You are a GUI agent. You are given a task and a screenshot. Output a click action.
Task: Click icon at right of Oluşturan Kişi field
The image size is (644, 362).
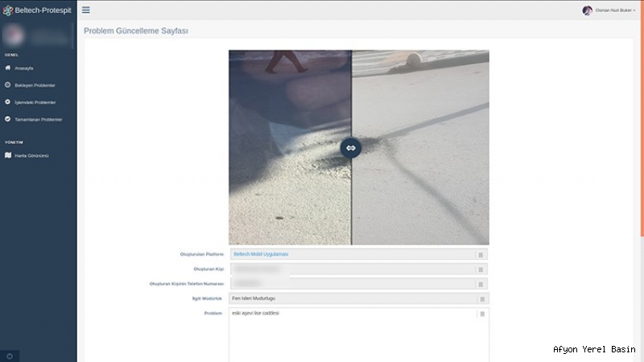pos(481,269)
